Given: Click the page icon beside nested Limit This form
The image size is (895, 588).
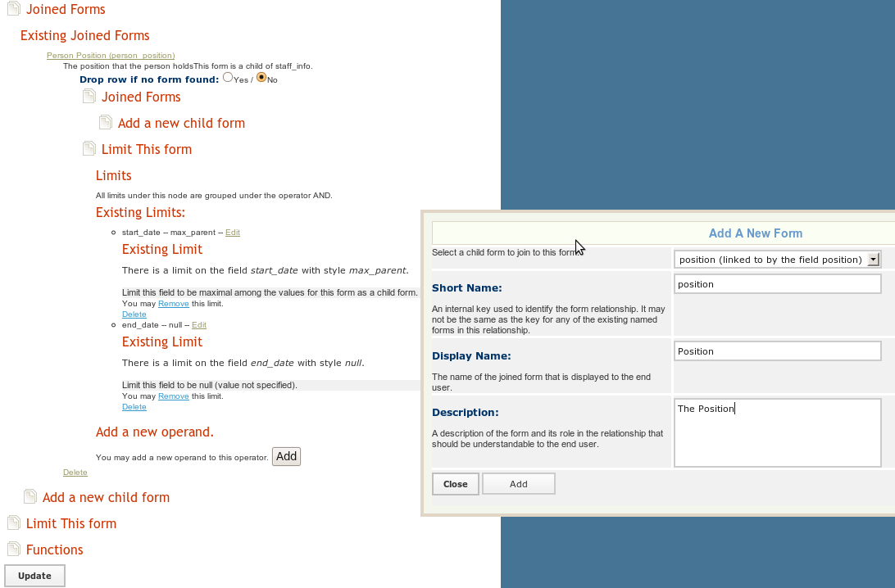Looking at the screenshot, I should pos(89,149).
